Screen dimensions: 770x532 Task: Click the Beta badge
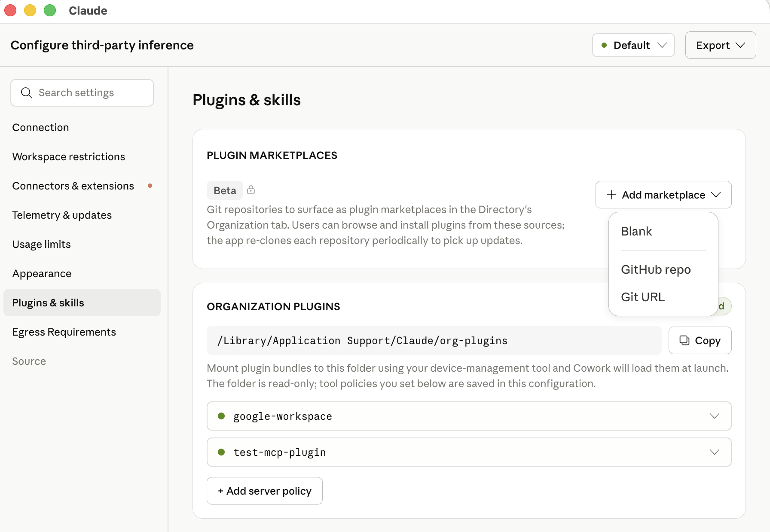point(225,190)
